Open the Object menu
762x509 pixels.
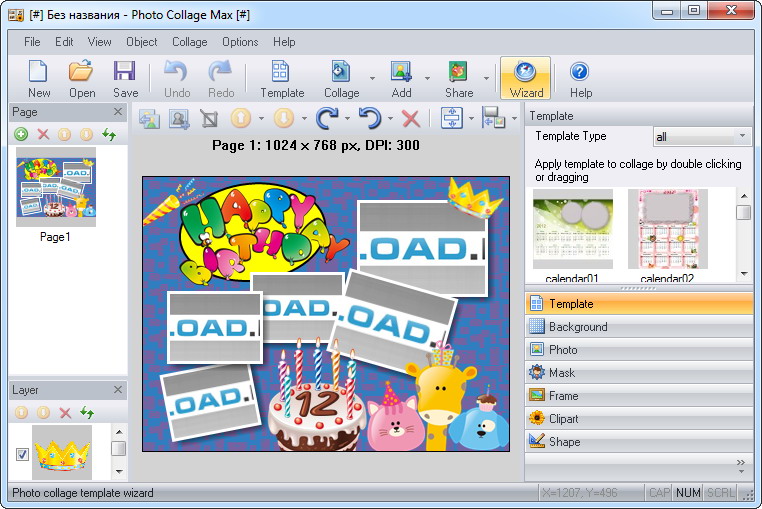pos(141,42)
